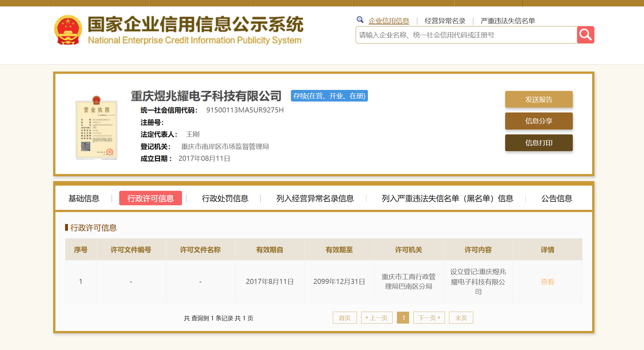Viewport: 644px width, 350px height.
Task: Click the company name 重庆煜兆耀电子科技有限公司 heading
Action: (206, 96)
